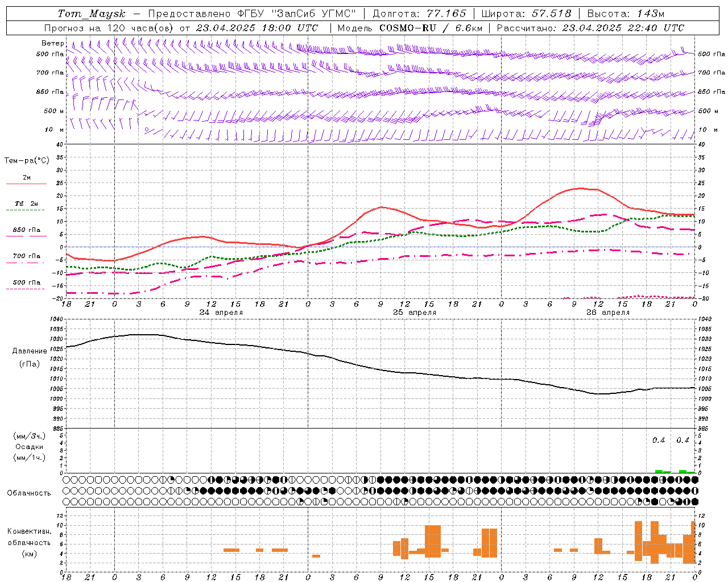Viewport: 728px width, 582px height.
Task: Click the Модель COSMO-RU / 6.6км label
Action: [410, 28]
